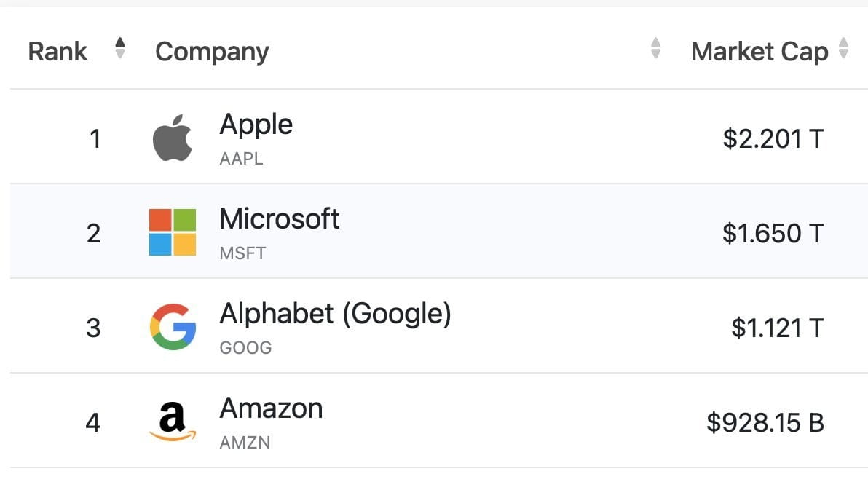This screenshot has width=868, height=482.
Task: Click the Company column header text
Action: (212, 52)
